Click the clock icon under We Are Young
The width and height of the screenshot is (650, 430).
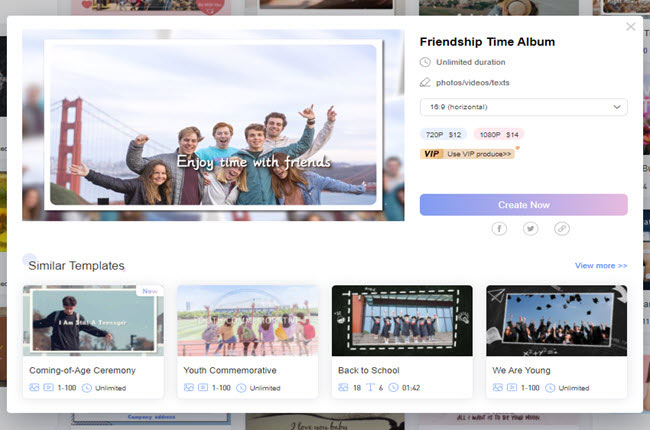550,388
